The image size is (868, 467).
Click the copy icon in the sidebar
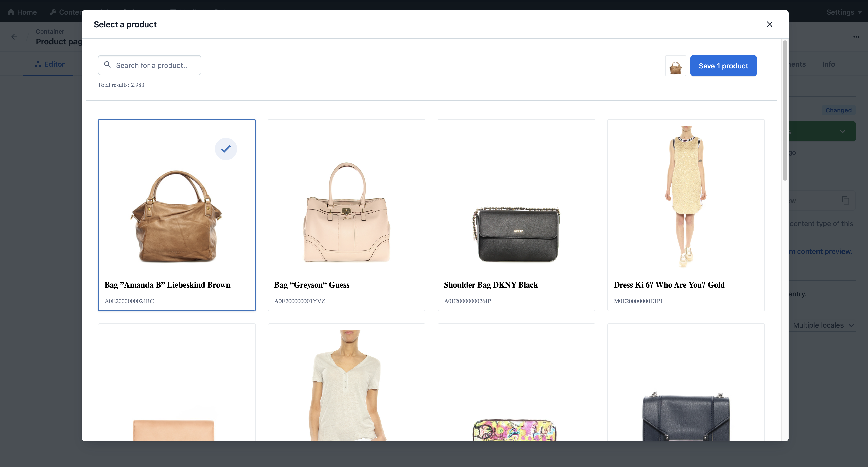(x=846, y=200)
